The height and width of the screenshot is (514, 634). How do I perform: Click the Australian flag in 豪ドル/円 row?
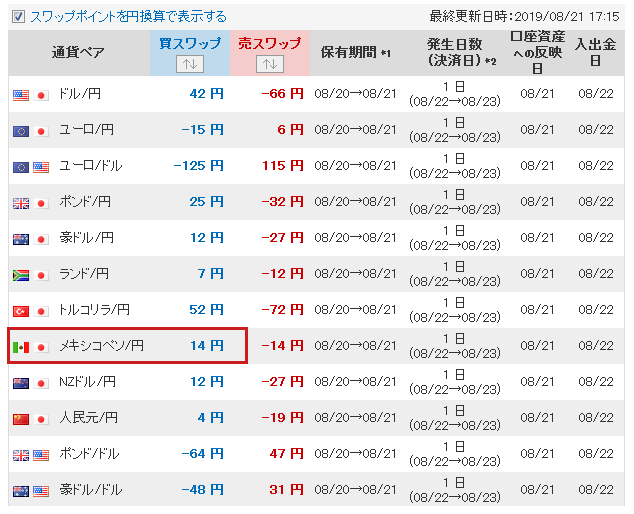21,239
